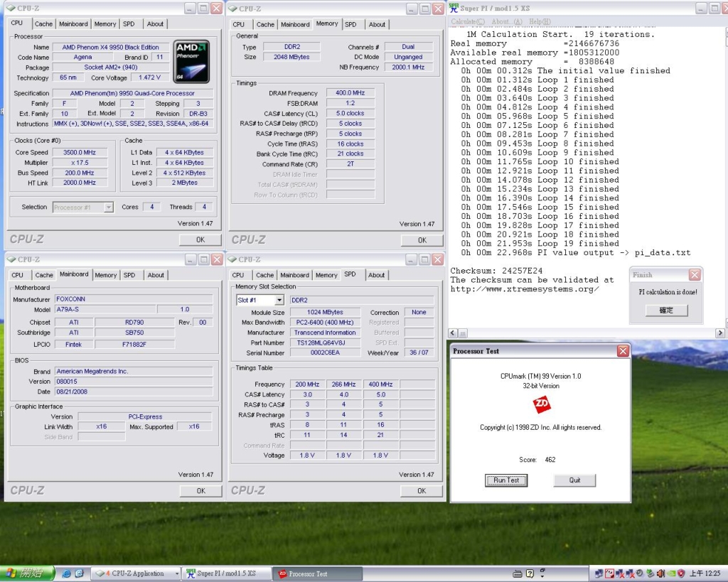Click the red shield icon in the system tray
The width and height of the screenshot is (728, 582).
pos(681,573)
